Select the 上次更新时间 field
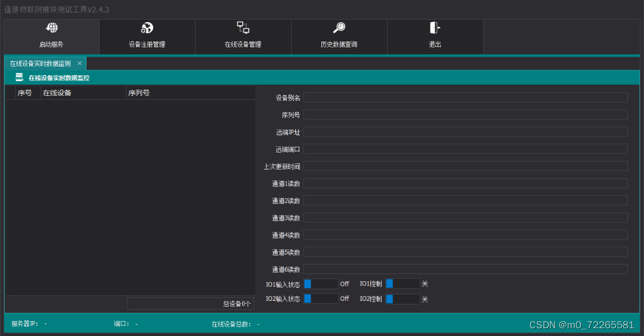The image size is (644, 336). tap(465, 166)
